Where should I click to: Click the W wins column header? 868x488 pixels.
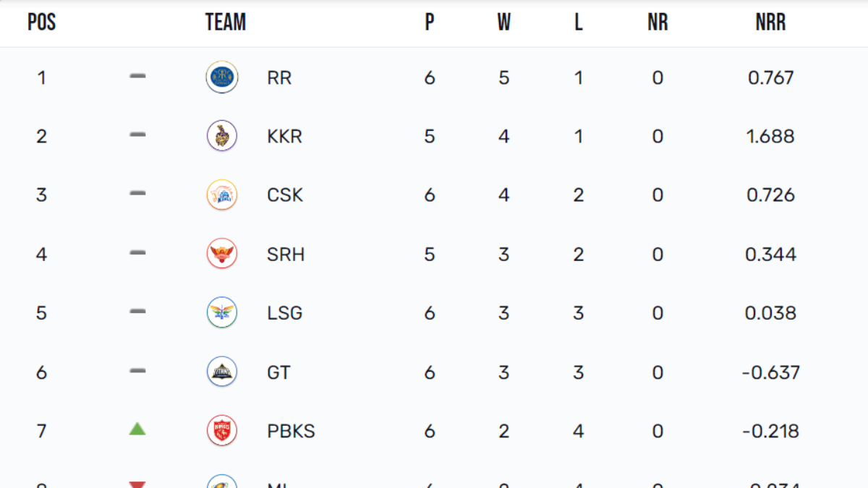(503, 23)
